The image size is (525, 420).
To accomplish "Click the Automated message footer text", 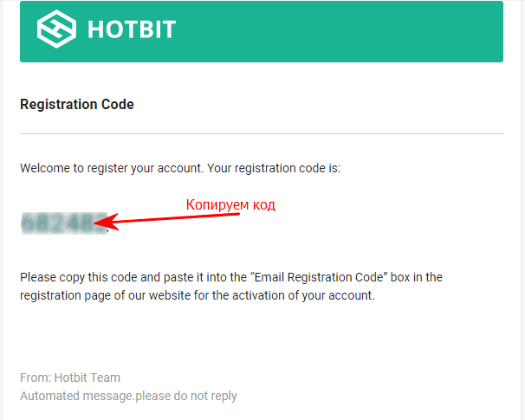I will click(x=128, y=397).
